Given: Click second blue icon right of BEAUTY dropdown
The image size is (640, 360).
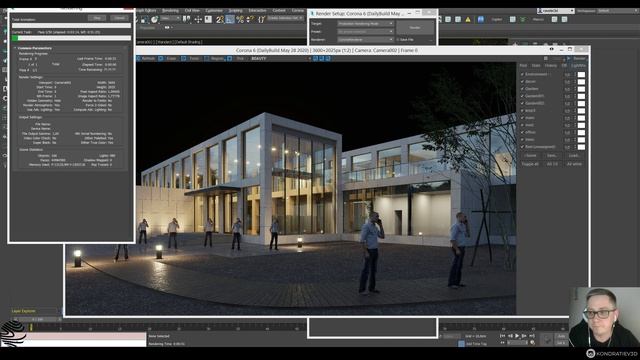Looking at the screenshot, I should click(322, 58).
